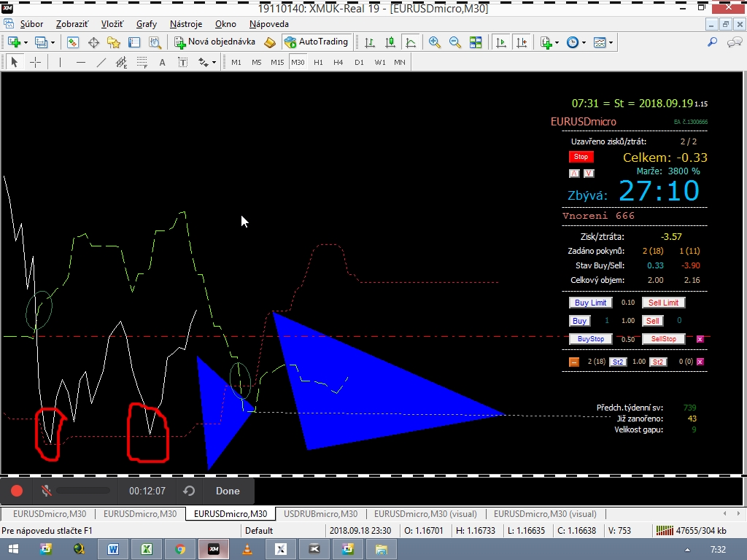Viewport: 747px width, 560px height.
Task: Click Done on the recording bar
Action: [x=228, y=491]
